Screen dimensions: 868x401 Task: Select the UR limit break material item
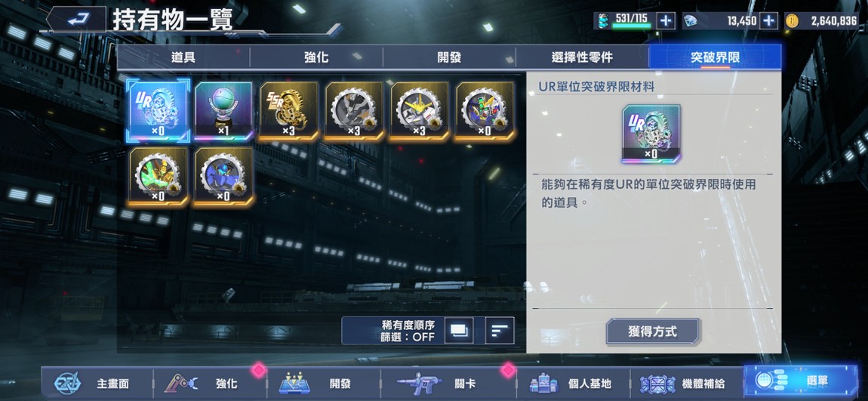(159, 111)
